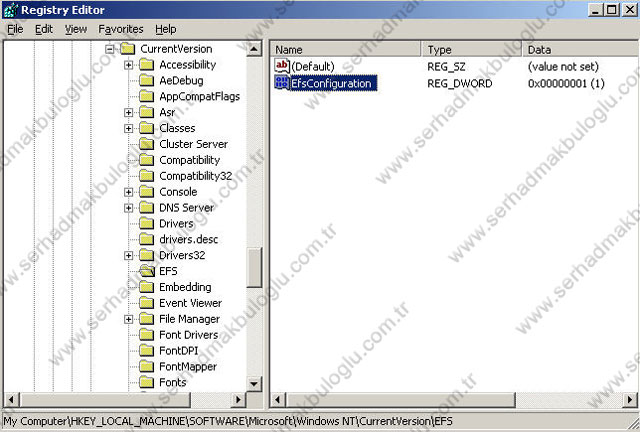Click the Embedding folder icon
Screen dimensions: 640x432
pyautogui.click(x=147, y=287)
